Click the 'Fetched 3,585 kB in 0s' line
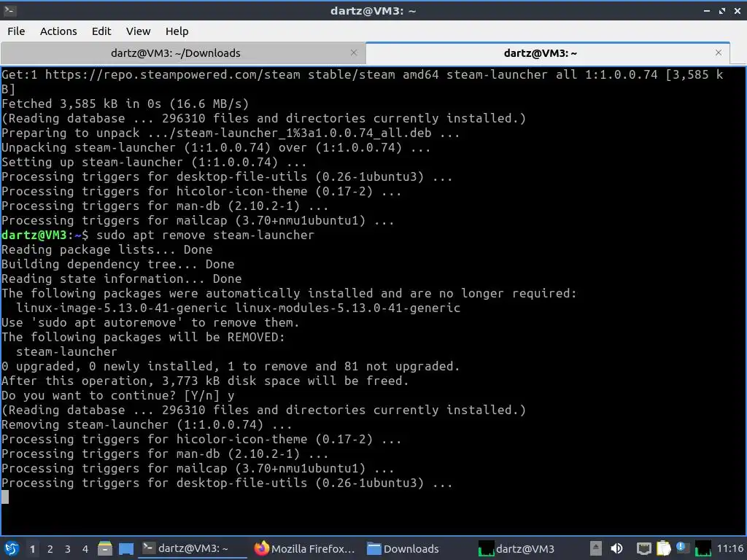The width and height of the screenshot is (747, 560). tap(125, 104)
